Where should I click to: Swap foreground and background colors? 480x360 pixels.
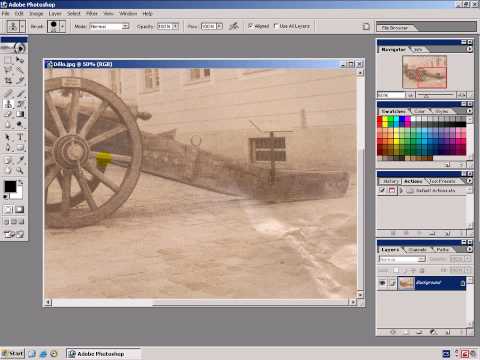[21, 182]
